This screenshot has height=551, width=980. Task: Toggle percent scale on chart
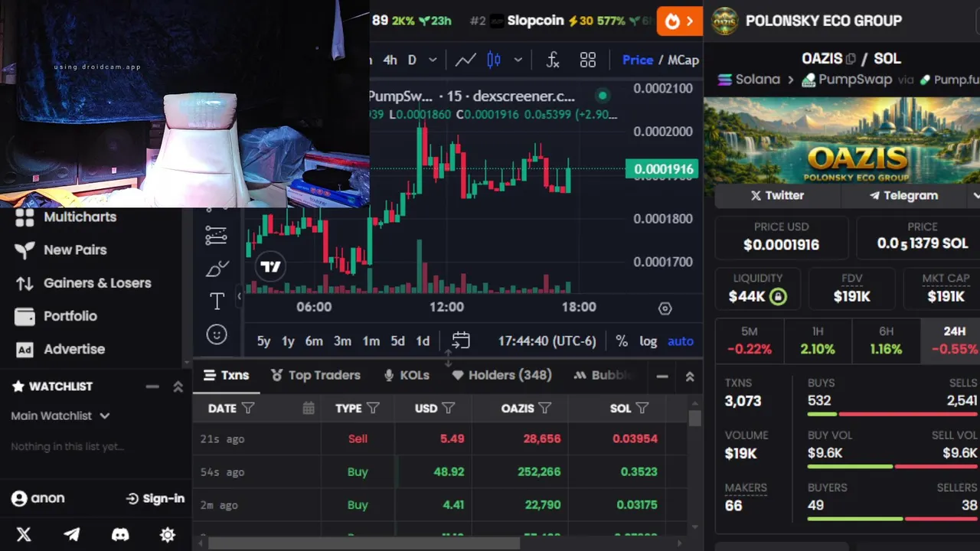[622, 341]
